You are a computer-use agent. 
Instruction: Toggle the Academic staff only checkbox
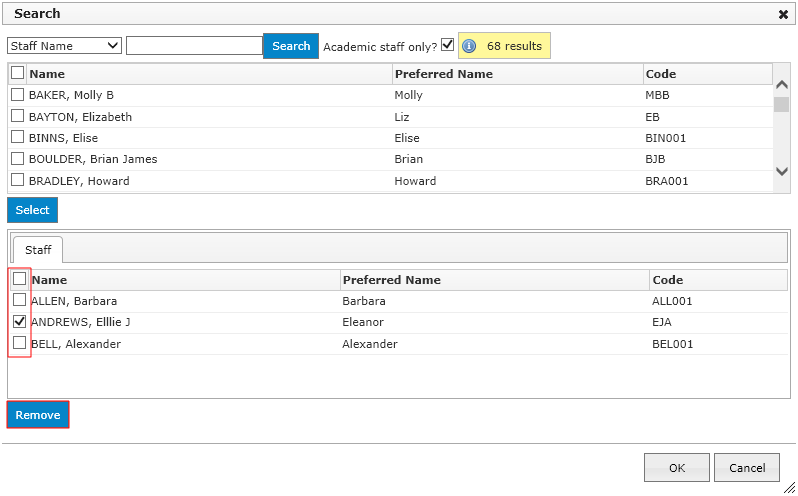pyautogui.click(x=447, y=45)
